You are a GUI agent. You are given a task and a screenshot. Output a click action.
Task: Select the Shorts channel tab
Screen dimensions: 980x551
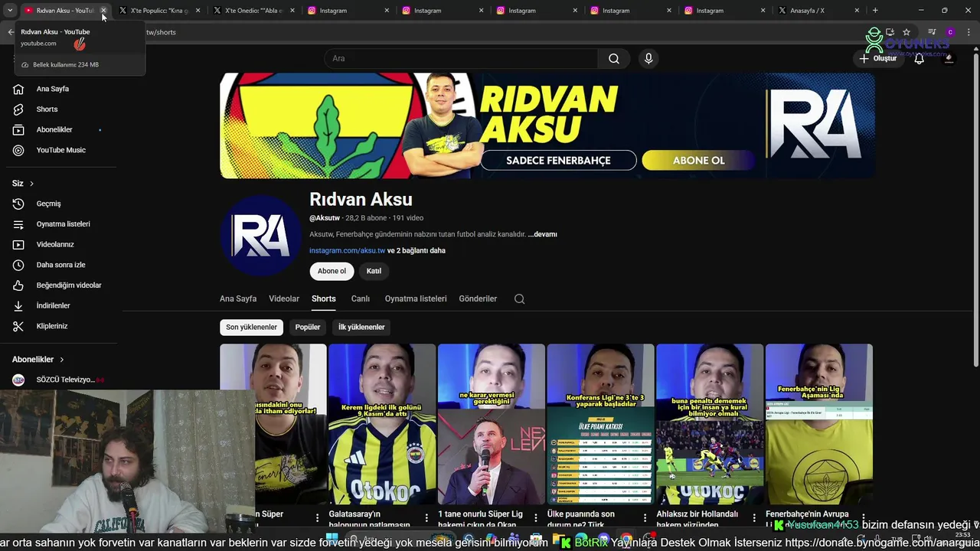(x=324, y=299)
